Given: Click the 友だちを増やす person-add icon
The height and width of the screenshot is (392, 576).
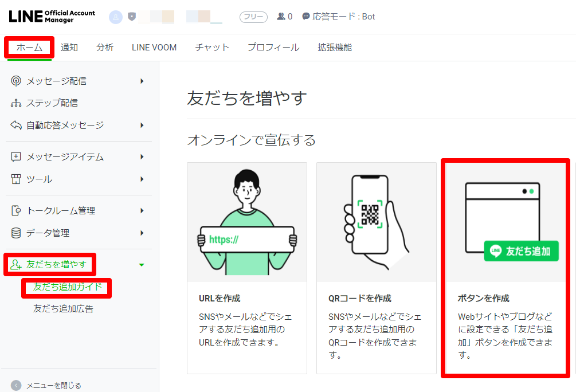Looking at the screenshot, I should [15, 264].
